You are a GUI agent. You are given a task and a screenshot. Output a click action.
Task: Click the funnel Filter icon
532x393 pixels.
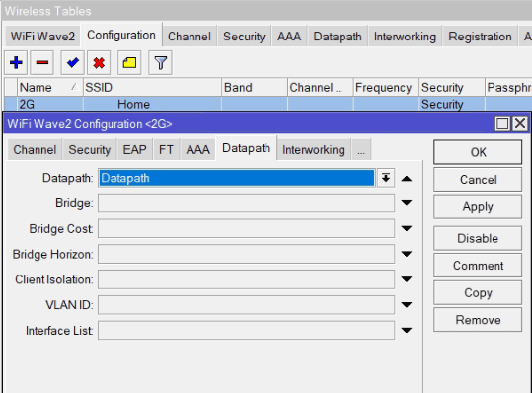[160, 63]
